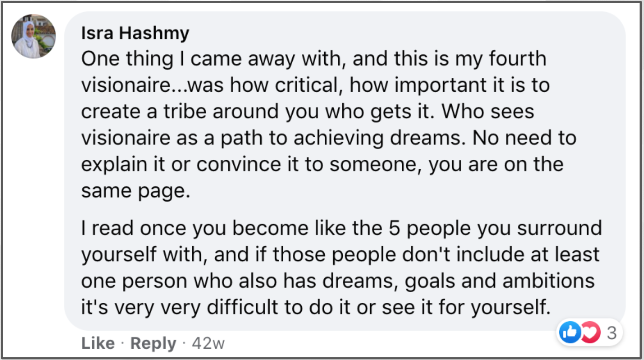Open the 42w timestamp link
The image size is (644, 360).
208,344
